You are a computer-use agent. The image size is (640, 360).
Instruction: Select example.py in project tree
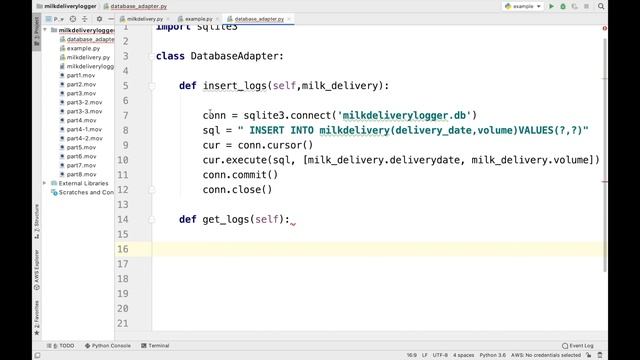(80, 49)
